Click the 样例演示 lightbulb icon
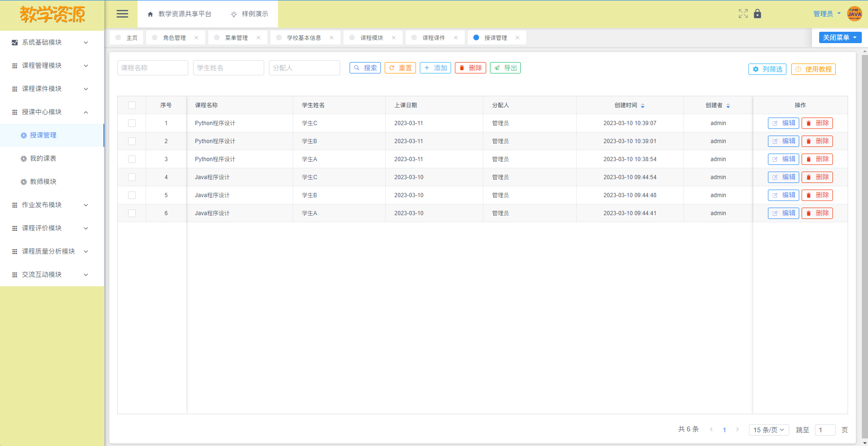 click(x=234, y=14)
